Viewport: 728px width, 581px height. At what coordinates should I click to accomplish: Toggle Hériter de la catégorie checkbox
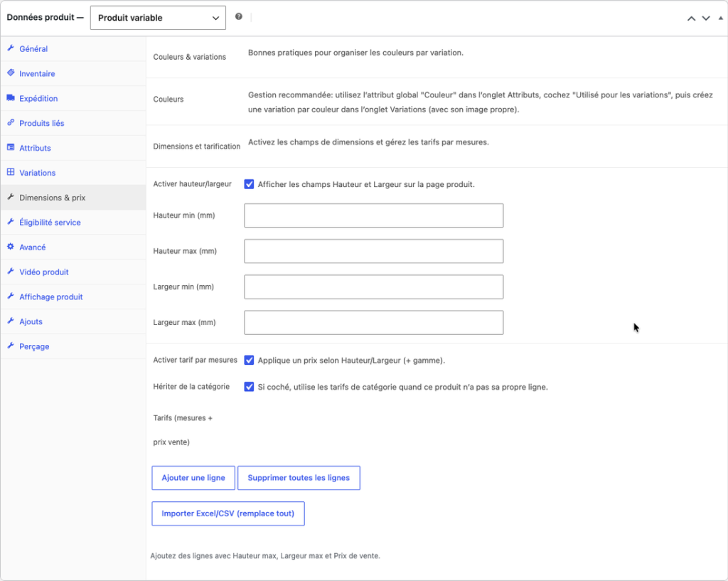click(250, 387)
